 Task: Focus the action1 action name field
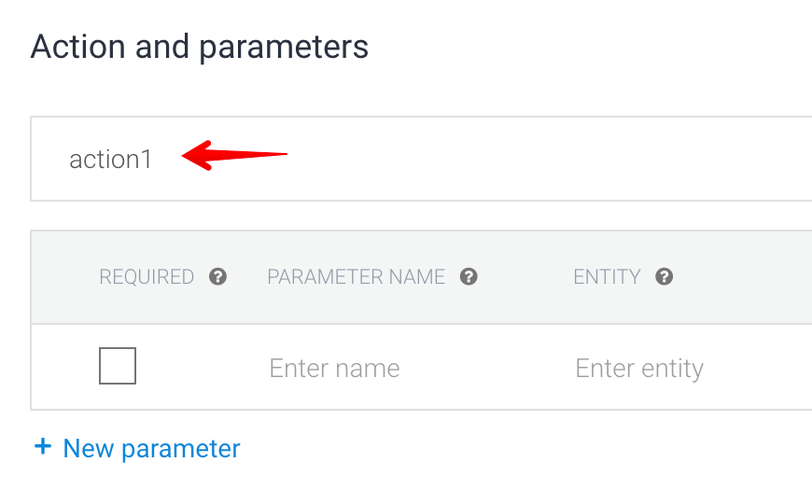[421, 159]
